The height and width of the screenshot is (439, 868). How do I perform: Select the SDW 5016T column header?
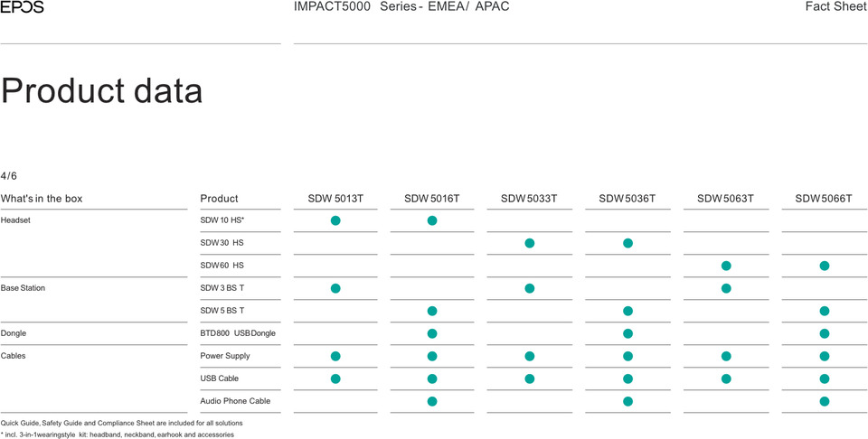coord(432,199)
